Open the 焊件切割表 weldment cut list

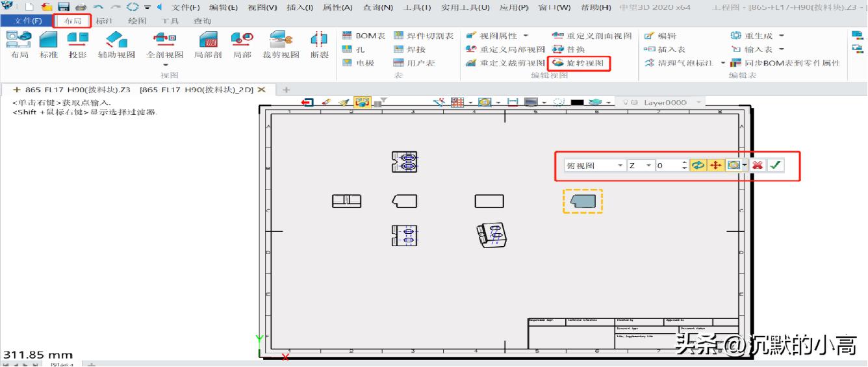pyautogui.click(x=424, y=36)
